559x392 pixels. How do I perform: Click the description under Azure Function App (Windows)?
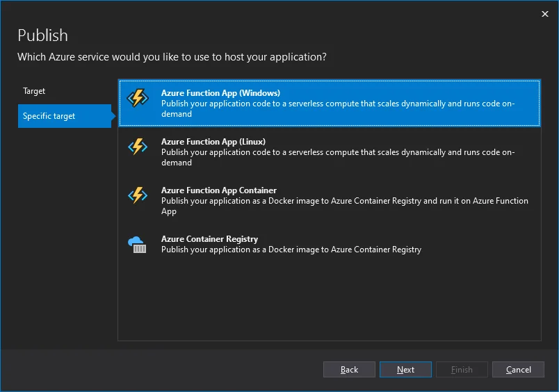pyautogui.click(x=337, y=108)
